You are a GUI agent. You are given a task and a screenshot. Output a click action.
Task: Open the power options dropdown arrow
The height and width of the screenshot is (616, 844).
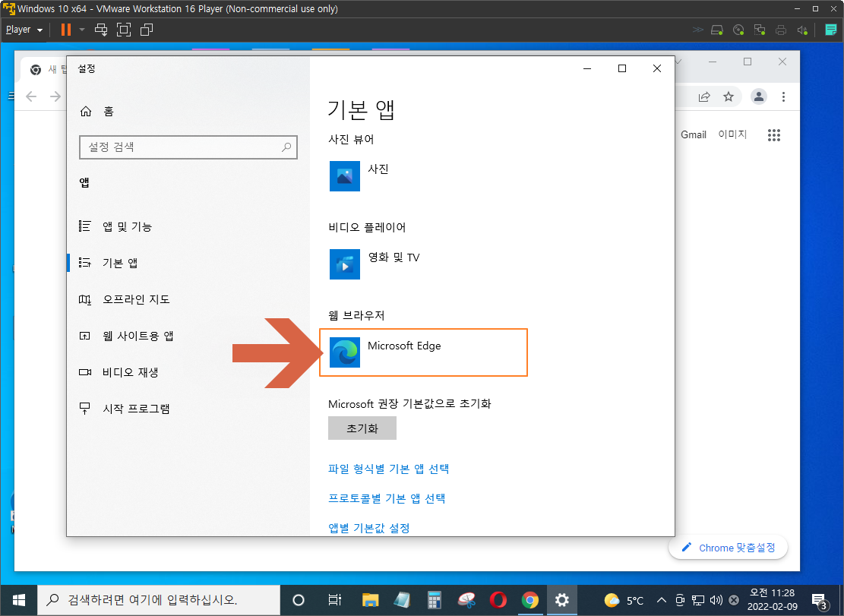pyautogui.click(x=82, y=30)
